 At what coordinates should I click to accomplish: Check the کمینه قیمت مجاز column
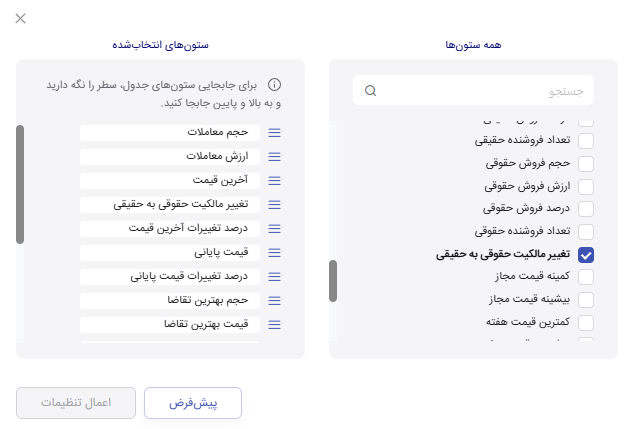(586, 277)
